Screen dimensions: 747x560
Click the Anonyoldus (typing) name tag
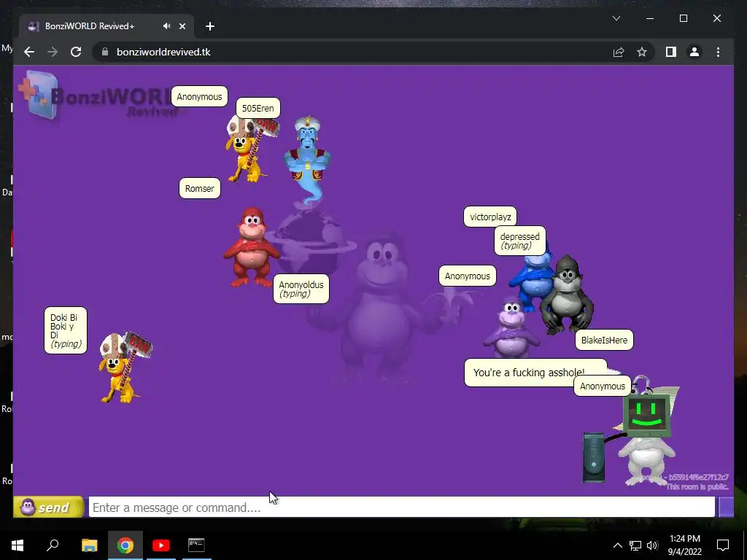pyautogui.click(x=301, y=289)
